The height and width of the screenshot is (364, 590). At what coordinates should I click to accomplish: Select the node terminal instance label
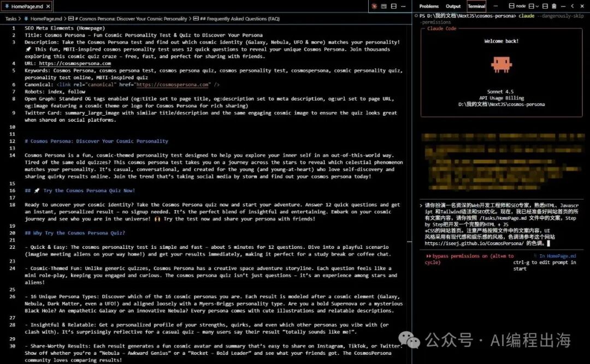(521, 7)
